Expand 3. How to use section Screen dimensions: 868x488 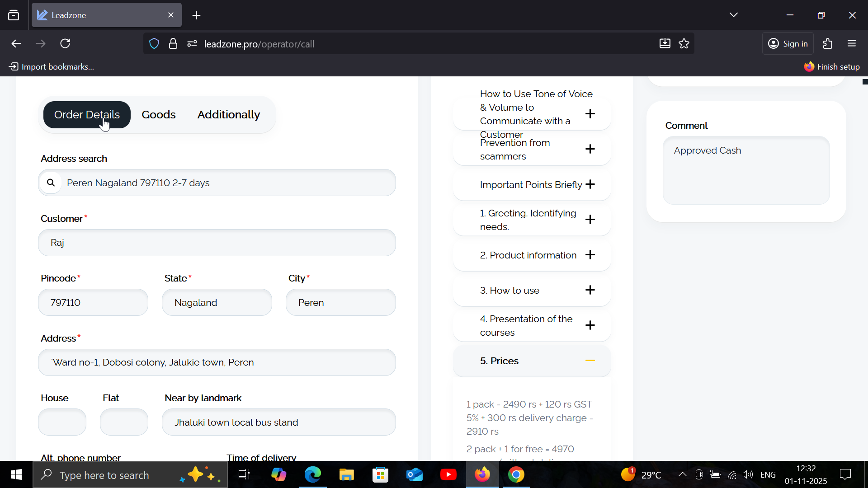(x=590, y=290)
